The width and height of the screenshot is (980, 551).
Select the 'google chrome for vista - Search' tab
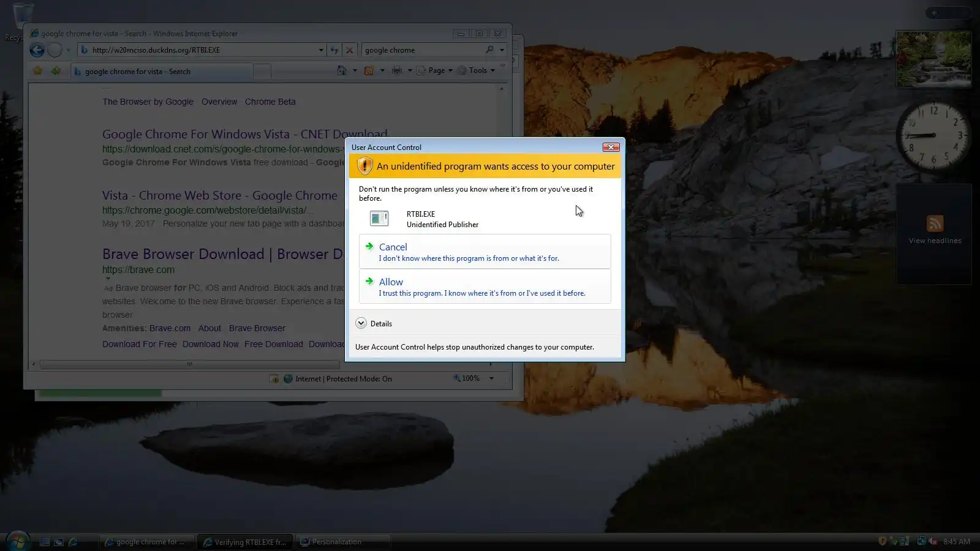[x=161, y=72]
